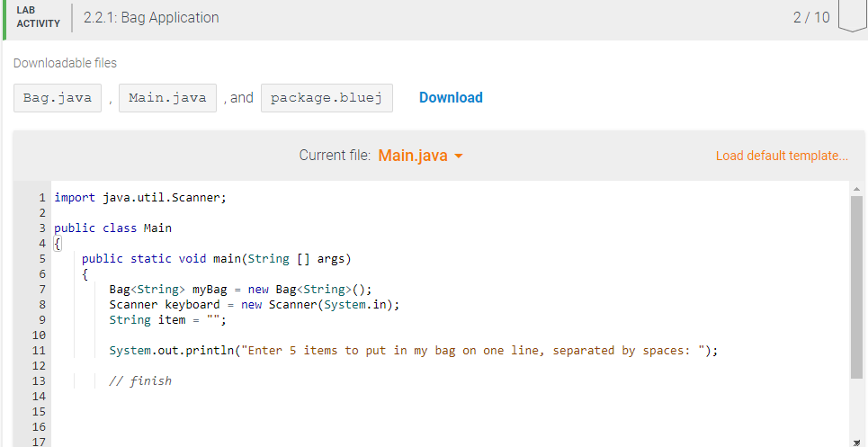Screen dimensions: 868x447
Task: Click the 2 / 10 score text
Action: click(x=811, y=18)
